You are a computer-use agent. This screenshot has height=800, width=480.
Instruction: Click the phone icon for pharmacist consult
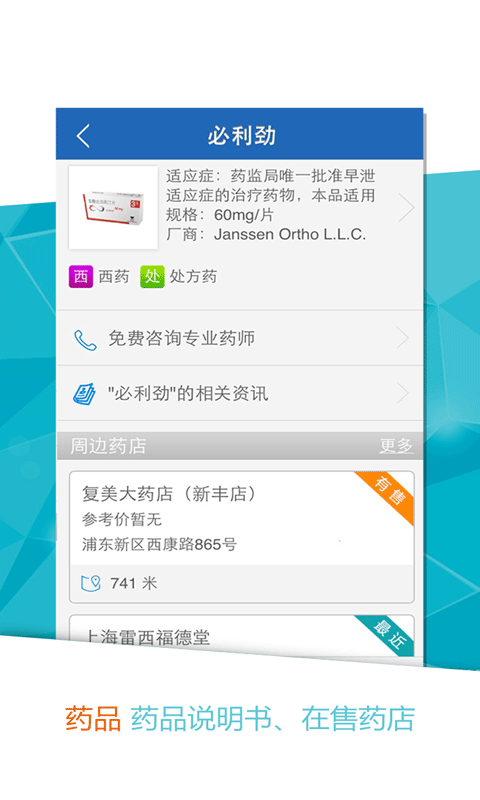85,340
